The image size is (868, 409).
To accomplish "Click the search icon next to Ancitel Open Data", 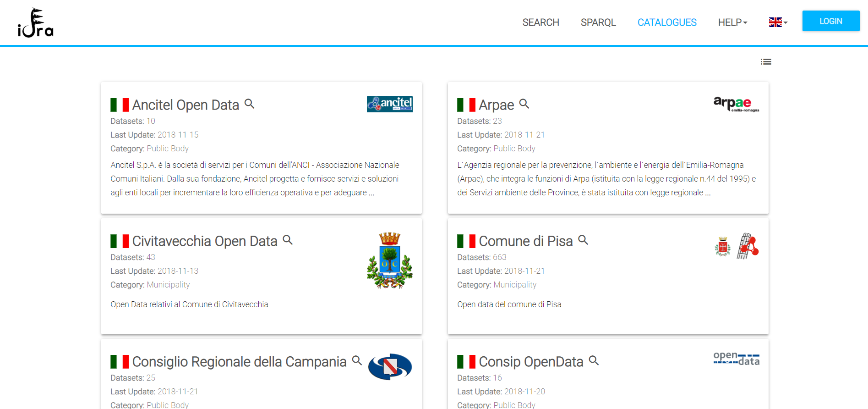I will [x=250, y=104].
